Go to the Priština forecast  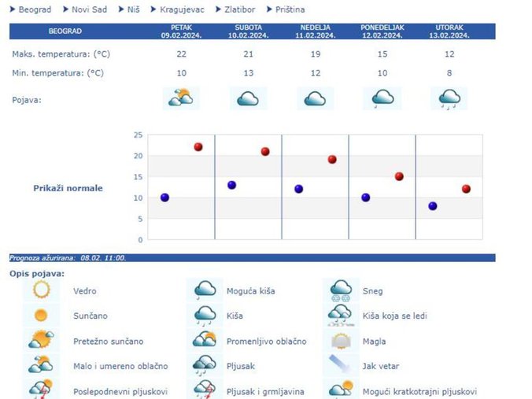point(290,9)
